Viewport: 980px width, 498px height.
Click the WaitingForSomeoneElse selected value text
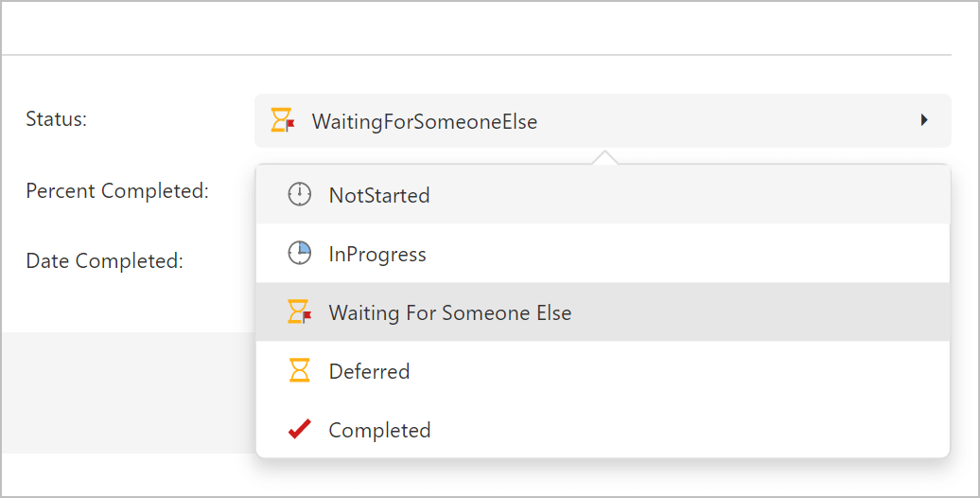[x=425, y=122]
